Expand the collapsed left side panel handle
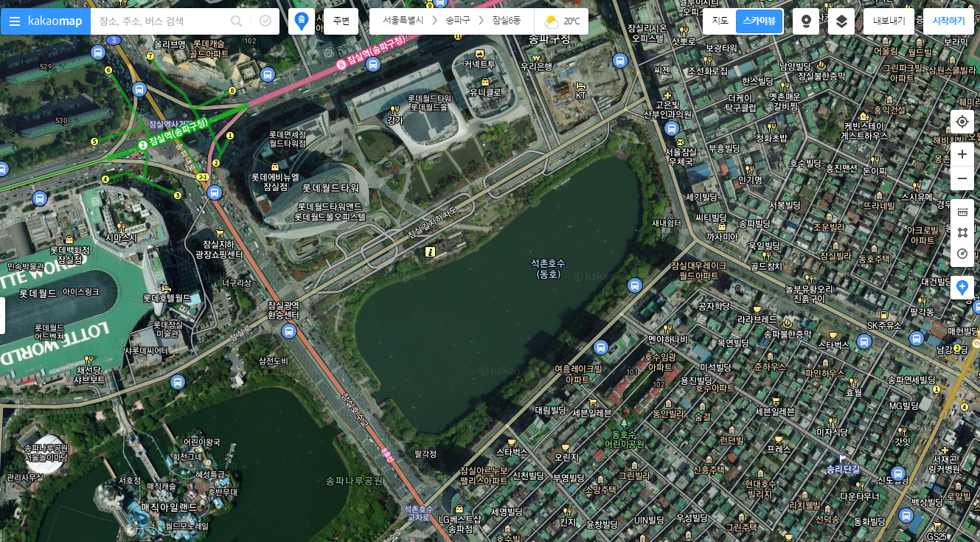Image resolution: width=980 pixels, height=542 pixels. coord(2,315)
